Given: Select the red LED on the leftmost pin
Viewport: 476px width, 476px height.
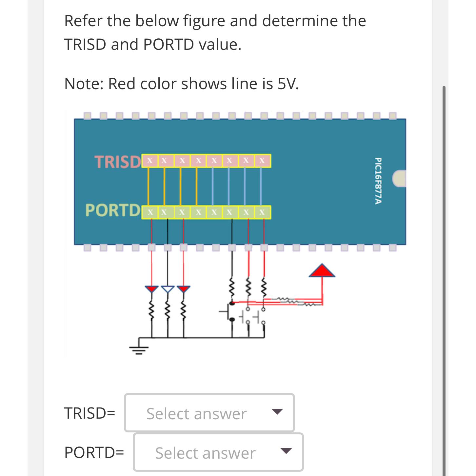Looking at the screenshot, I should (151, 289).
